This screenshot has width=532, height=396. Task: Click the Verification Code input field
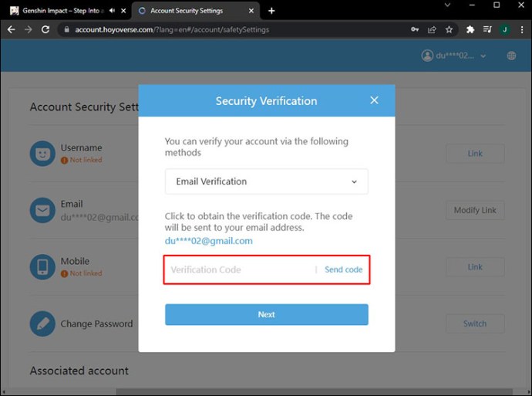click(x=239, y=270)
